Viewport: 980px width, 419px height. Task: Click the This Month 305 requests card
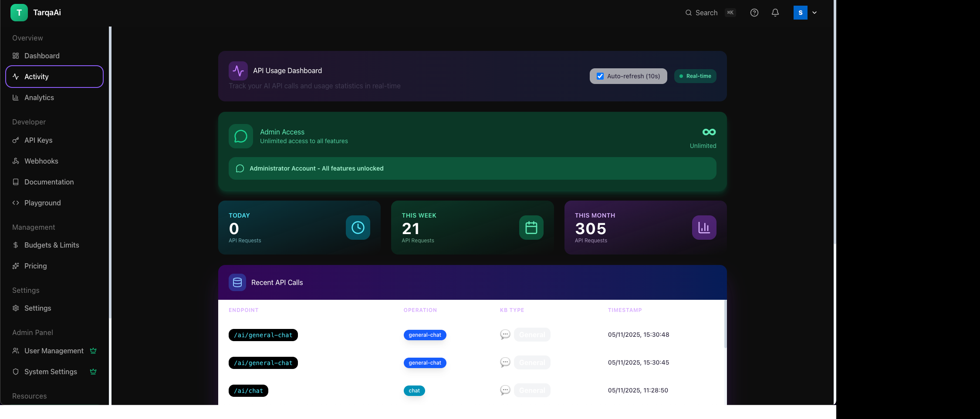[645, 228]
